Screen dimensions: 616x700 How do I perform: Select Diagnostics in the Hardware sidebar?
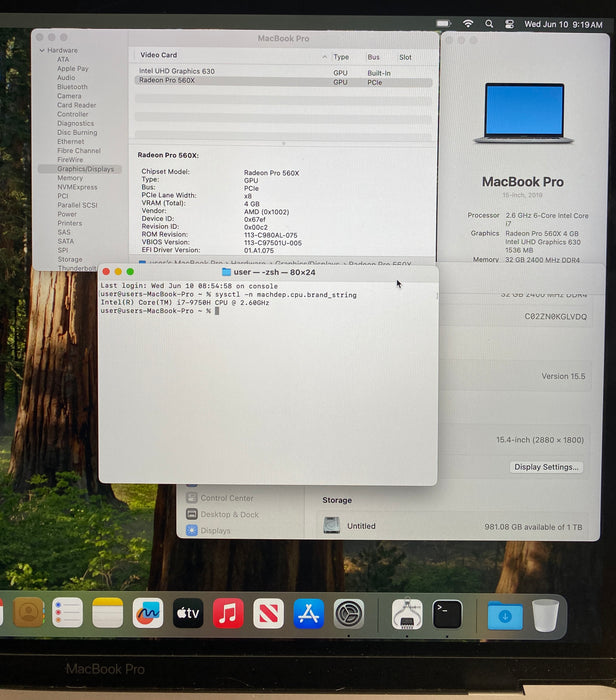pyautogui.click(x=75, y=123)
